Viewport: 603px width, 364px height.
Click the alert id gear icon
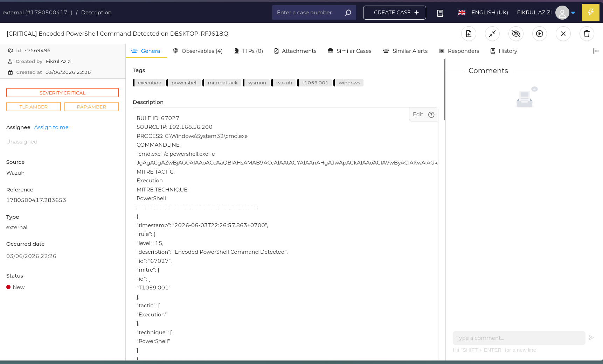tap(11, 50)
